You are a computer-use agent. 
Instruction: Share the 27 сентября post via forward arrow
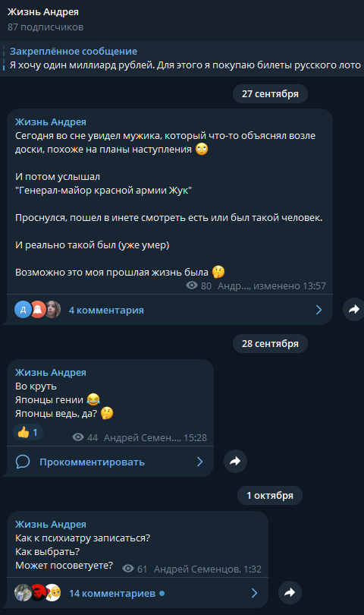(x=354, y=310)
